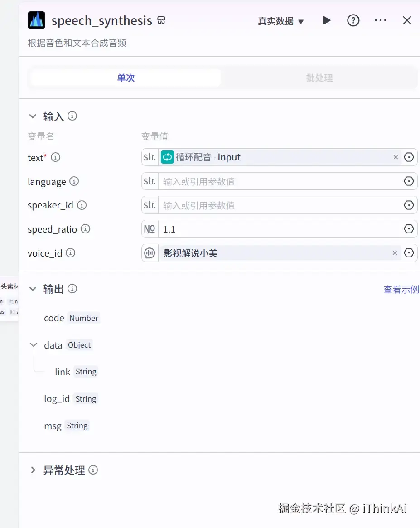Show info icon next to voice_id variable
420x528 pixels.
(x=70, y=252)
